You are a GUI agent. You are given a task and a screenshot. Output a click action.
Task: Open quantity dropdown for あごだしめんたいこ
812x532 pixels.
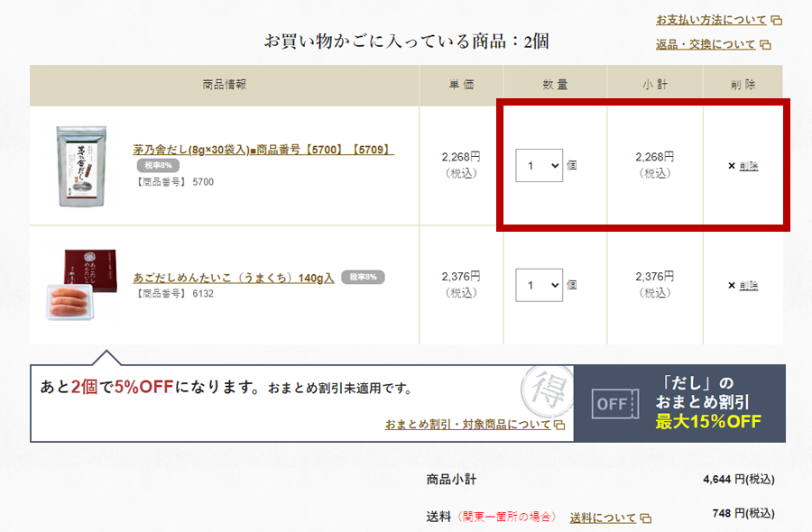pos(540,285)
